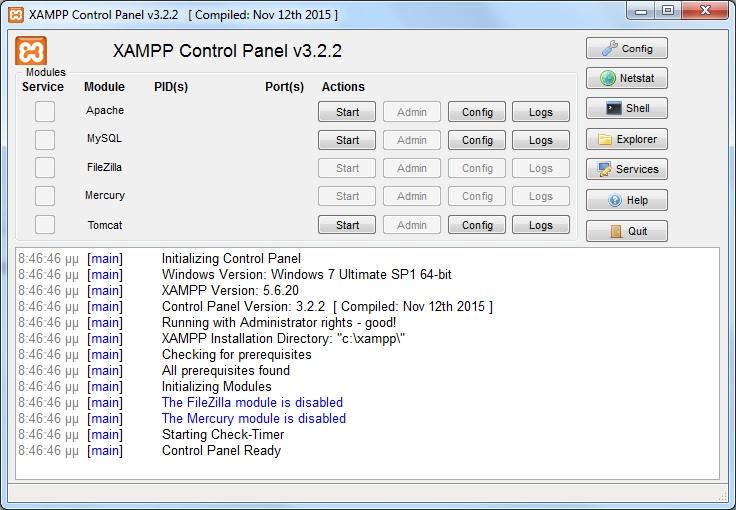Open Shell via the terminal button
The width and height of the screenshot is (736, 510).
pyautogui.click(x=627, y=108)
